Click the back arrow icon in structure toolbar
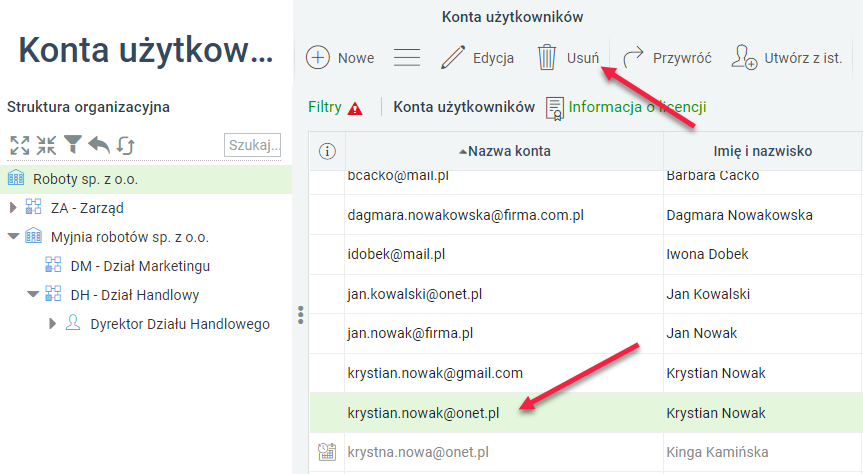The width and height of the screenshot is (863, 474). pos(99,145)
